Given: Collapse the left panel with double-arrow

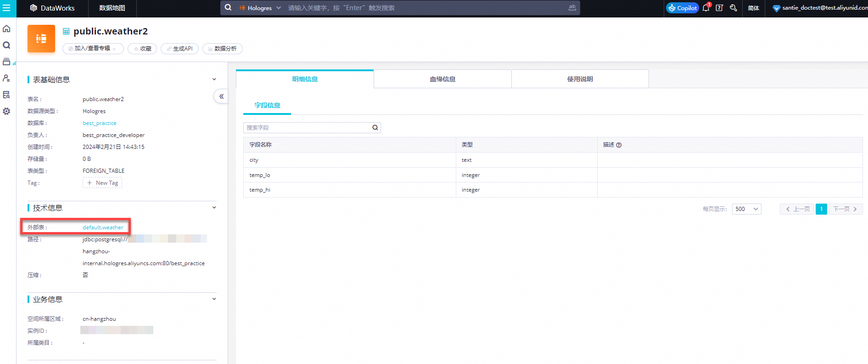Looking at the screenshot, I should click(221, 96).
